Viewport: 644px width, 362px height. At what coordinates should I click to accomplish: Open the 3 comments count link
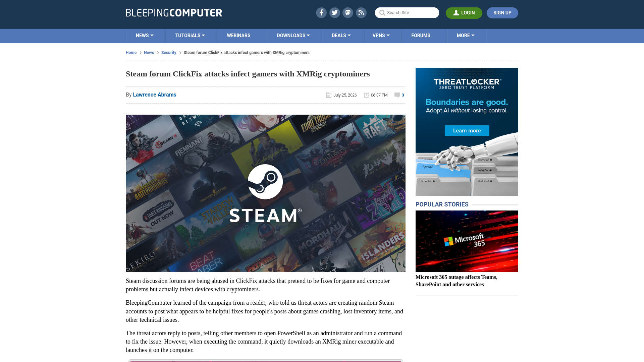tap(403, 95)
